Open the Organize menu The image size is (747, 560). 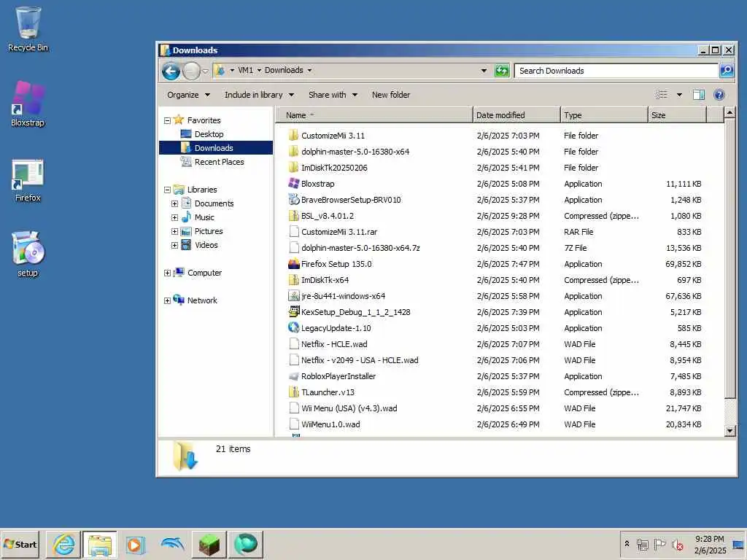pyautogui.click(x=189, y=95)
